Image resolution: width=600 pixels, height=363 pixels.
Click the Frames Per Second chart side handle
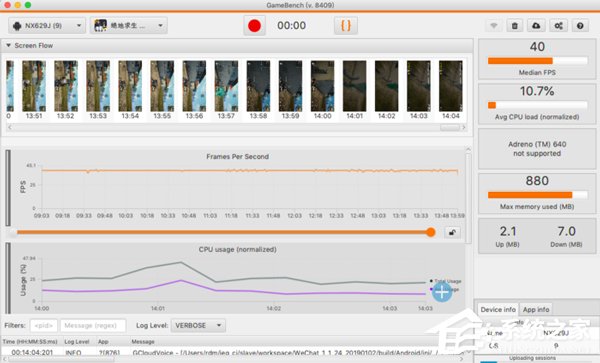[8, 188]
